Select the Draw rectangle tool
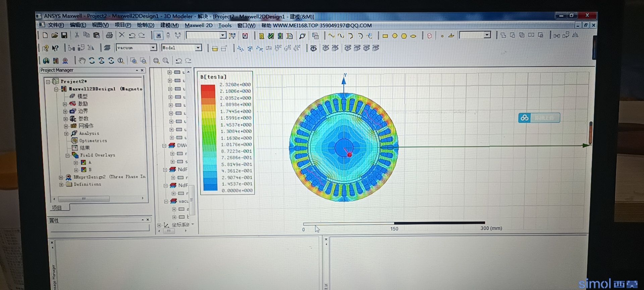Screen dimensions: 644x290 385,36
